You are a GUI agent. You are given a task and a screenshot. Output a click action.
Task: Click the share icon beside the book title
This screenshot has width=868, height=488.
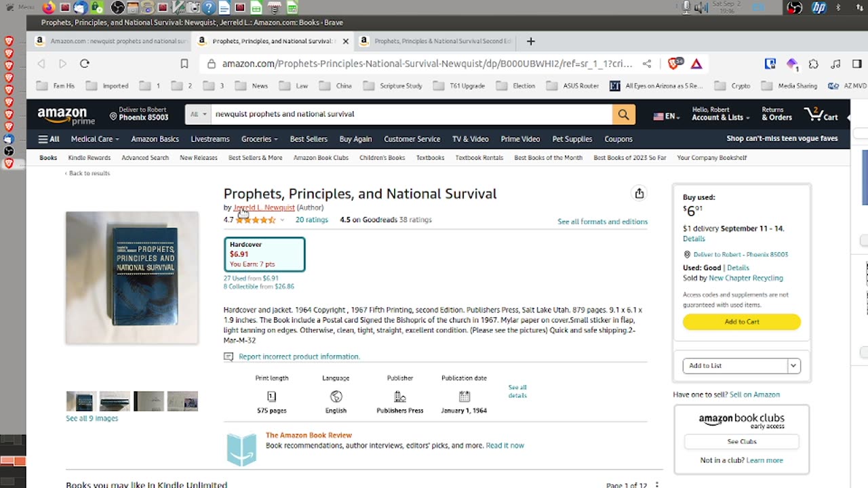639,194
